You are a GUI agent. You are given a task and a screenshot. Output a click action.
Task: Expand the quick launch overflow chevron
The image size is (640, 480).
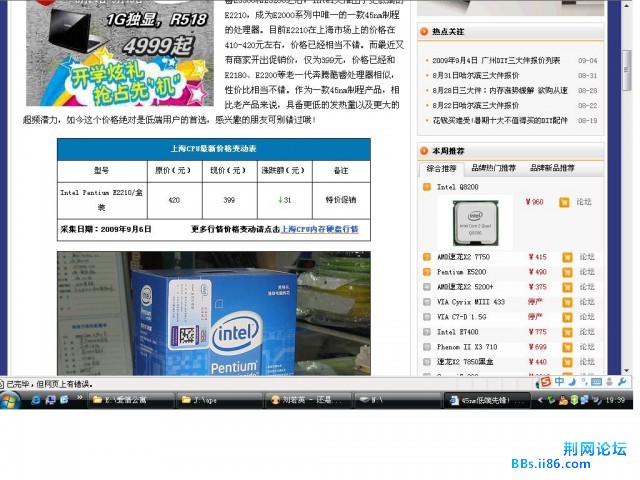[80, 398]
